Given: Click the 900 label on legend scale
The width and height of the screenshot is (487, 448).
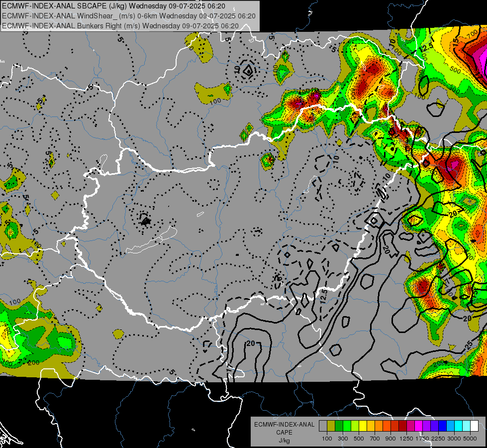Looking at the screenshot, I should (390, 439).
